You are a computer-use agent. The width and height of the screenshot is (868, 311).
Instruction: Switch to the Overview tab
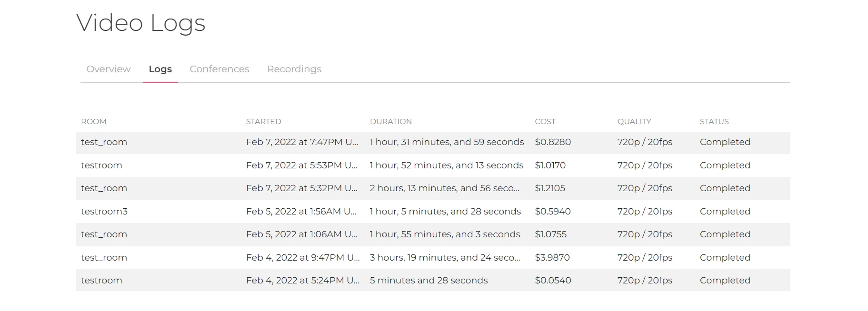(x=108, y=69)
